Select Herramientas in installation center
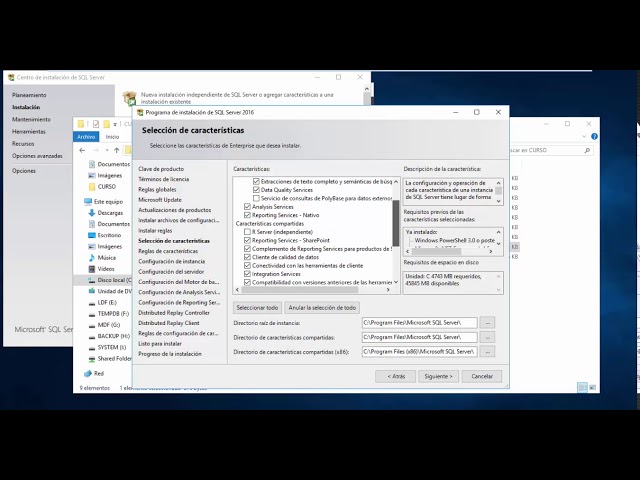640x480 pixels. point(29,132)
